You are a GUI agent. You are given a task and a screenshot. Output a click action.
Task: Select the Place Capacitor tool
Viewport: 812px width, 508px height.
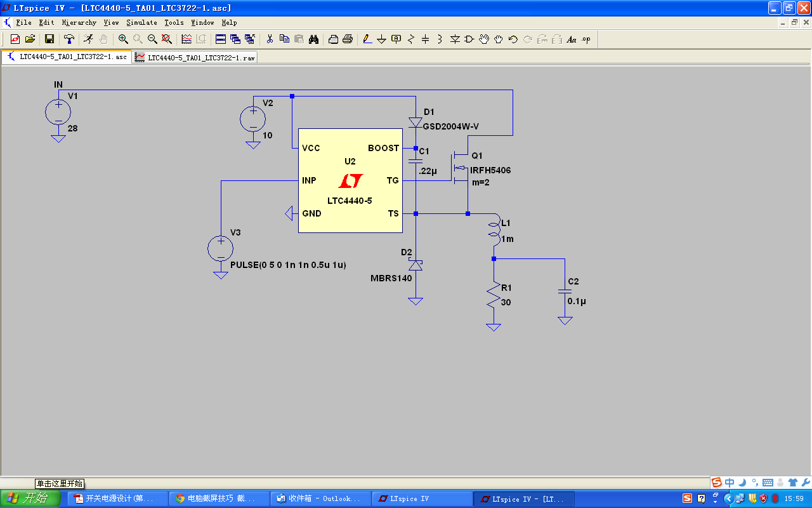426,39
